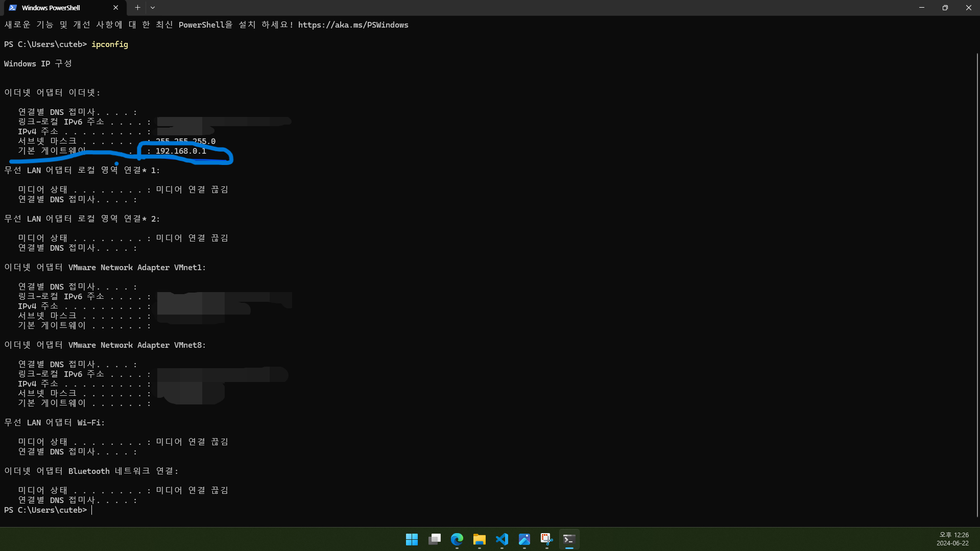This screenshot has height=551, width=980.
Task: Restore down the PowerShell window
Action: [x=945, y=8]
